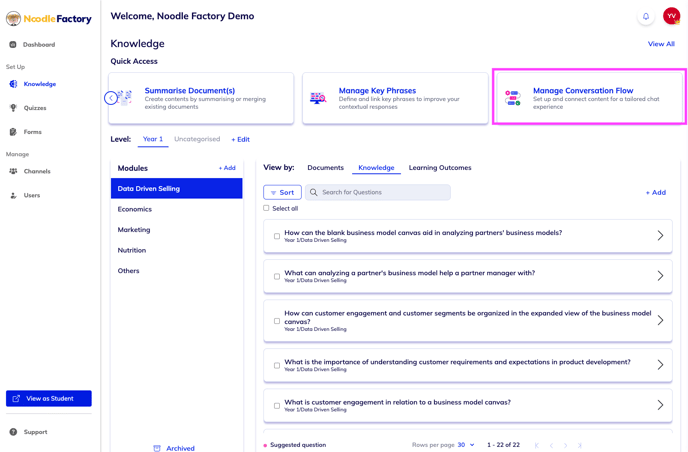
Task: Check the 'blank business model canvas aid' question
Action: [277, 236]
